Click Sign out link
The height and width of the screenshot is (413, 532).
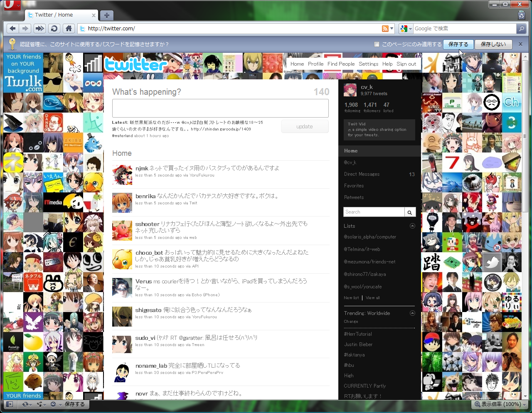tap(406, 64)
